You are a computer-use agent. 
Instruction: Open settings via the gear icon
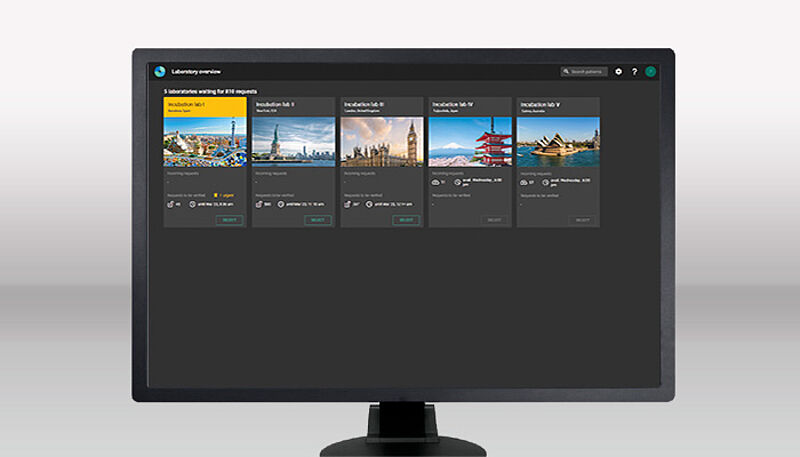tap(619, 72)
